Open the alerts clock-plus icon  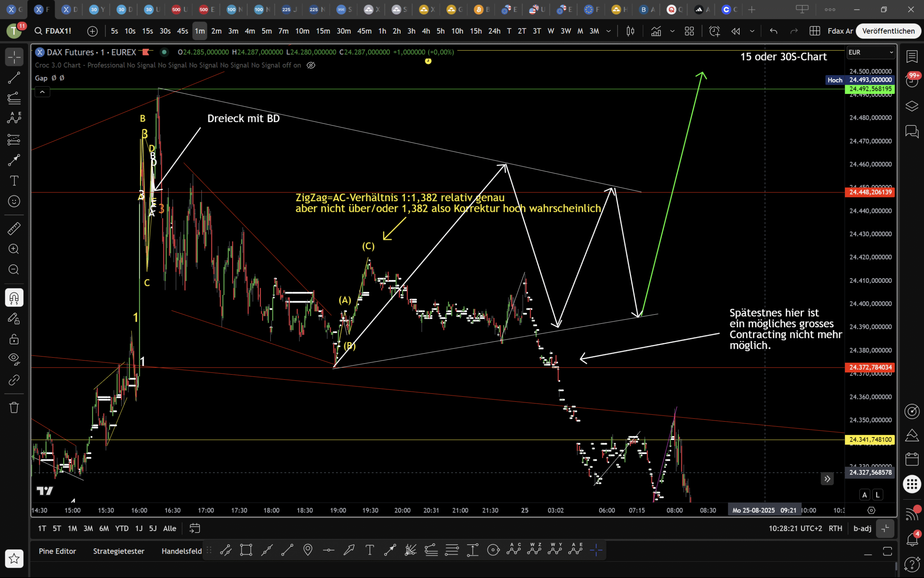pos(714,31)
